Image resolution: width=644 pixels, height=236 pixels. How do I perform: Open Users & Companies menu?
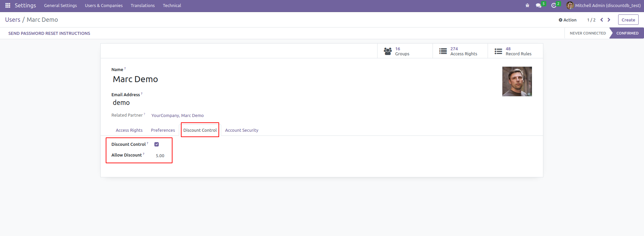point(104,5)
